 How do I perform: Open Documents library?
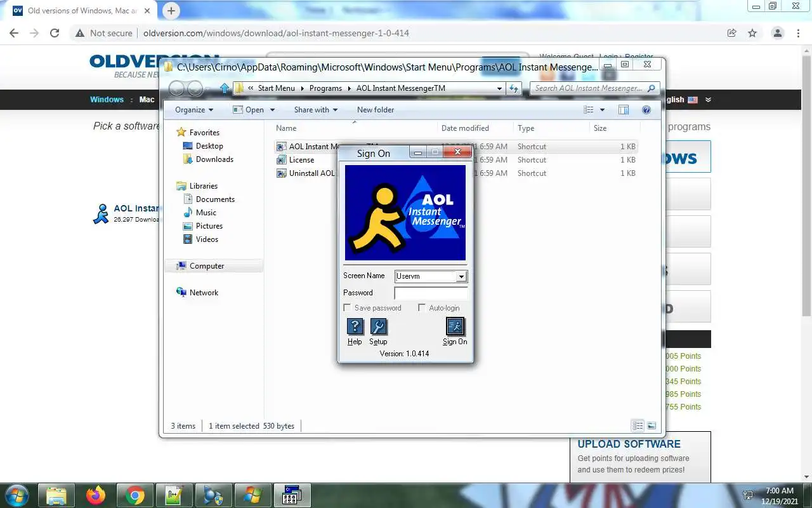pyautogui.click(x=215, y=199)
